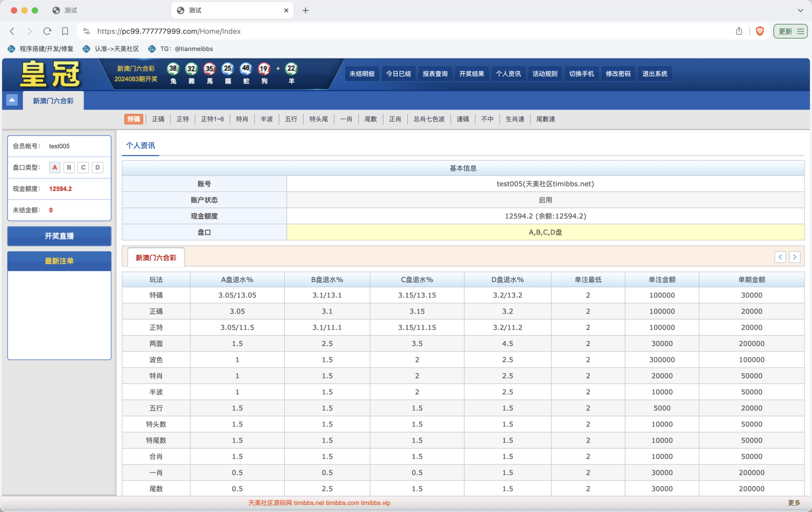Select plate type B

pos(69,167)
